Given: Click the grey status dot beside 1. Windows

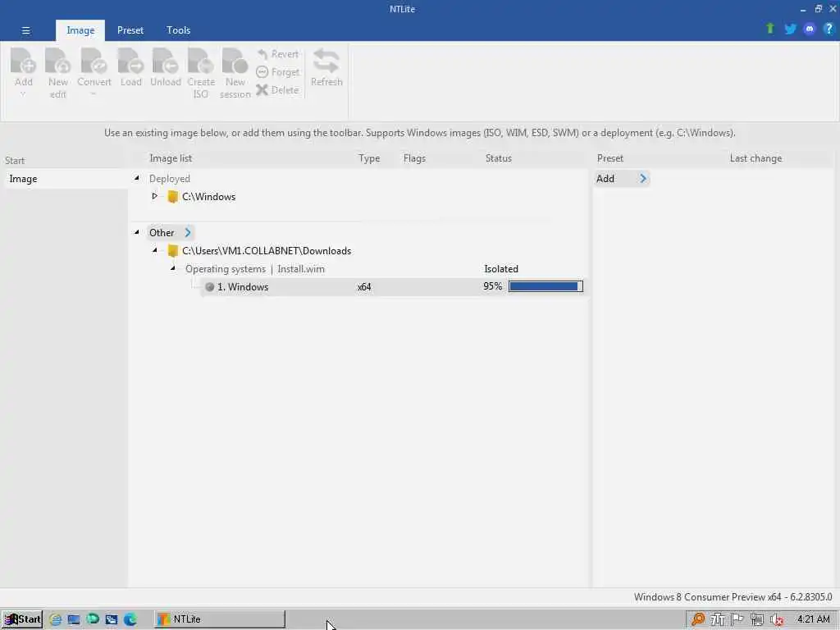Looking at the screenshot, I should coord(209,287).
